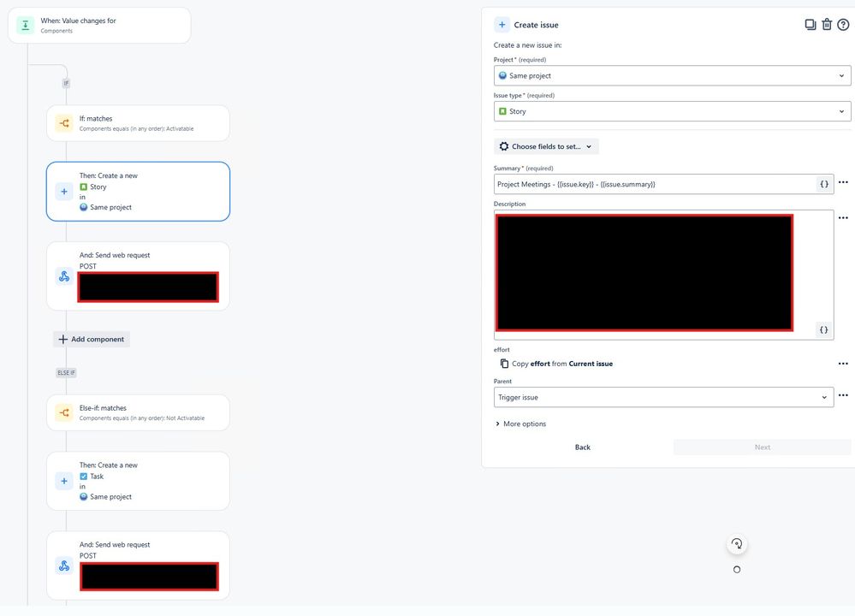855x616 pixels.
Task: Open help for Create issue
Action: pos(843,25)
